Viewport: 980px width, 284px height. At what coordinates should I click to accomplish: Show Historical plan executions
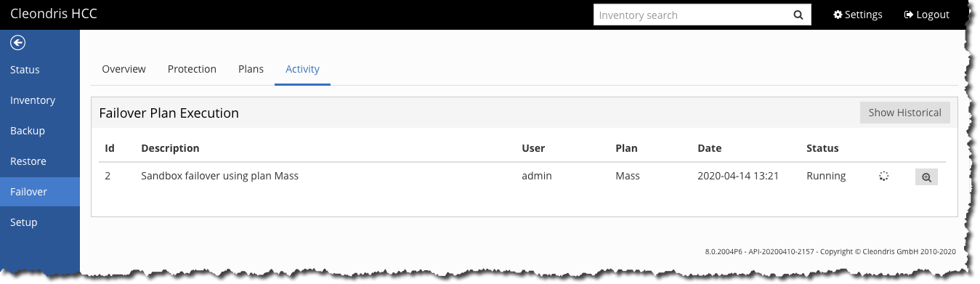(904, 113)
